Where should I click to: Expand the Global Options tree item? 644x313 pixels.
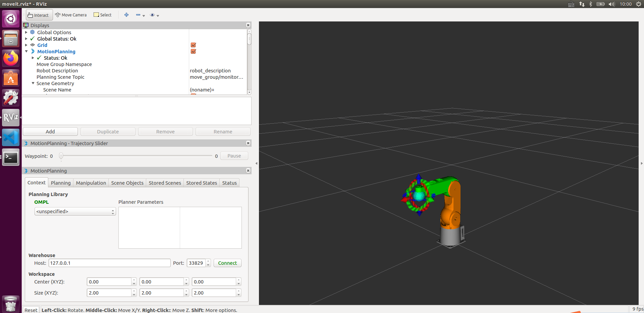(x=26, y=33)
